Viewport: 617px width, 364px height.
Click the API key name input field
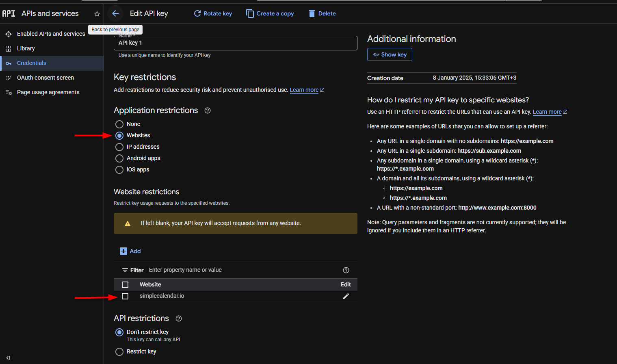click(235, 43)
